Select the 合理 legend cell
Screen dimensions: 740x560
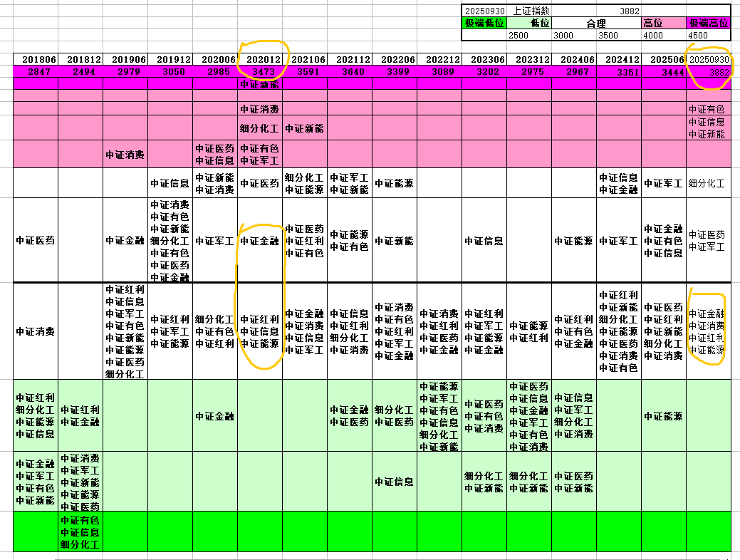[x=597, y=23]
